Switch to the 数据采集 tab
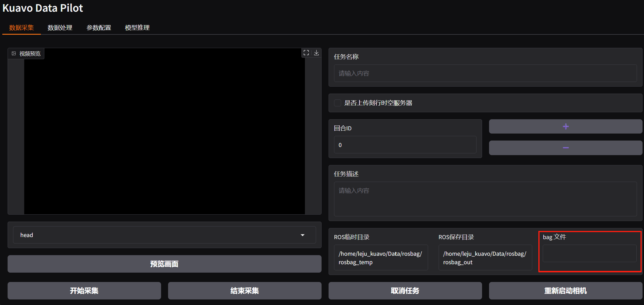Screen dimensions: 644x305 (x=22, y=28)
